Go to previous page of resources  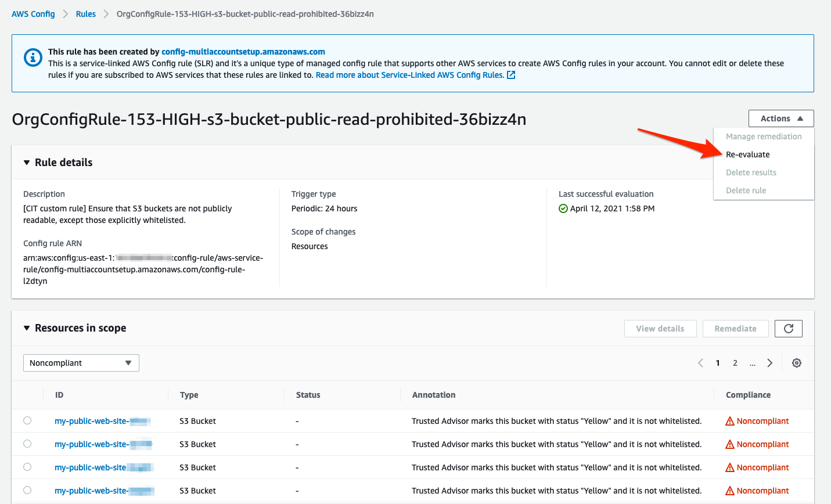pyautogui.click(x=700, y=363)
